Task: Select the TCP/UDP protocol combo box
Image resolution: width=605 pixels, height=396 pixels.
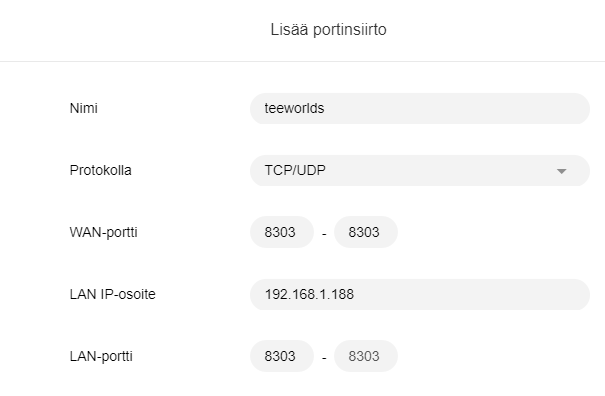Action: click(420, 171)
